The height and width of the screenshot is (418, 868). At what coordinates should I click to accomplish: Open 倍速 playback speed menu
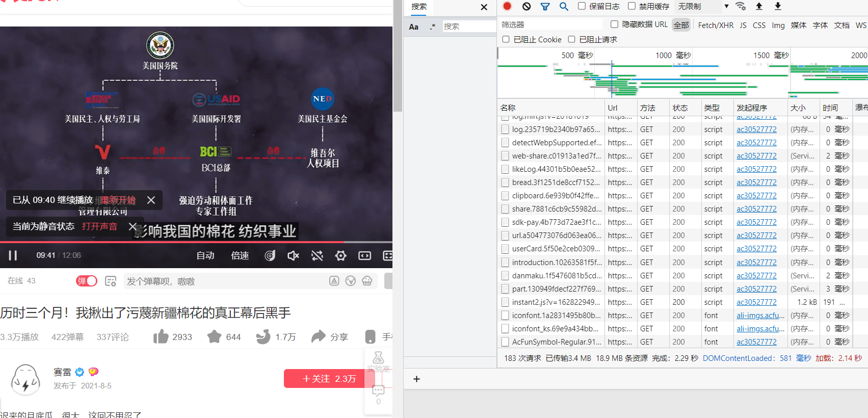point(240,255)
